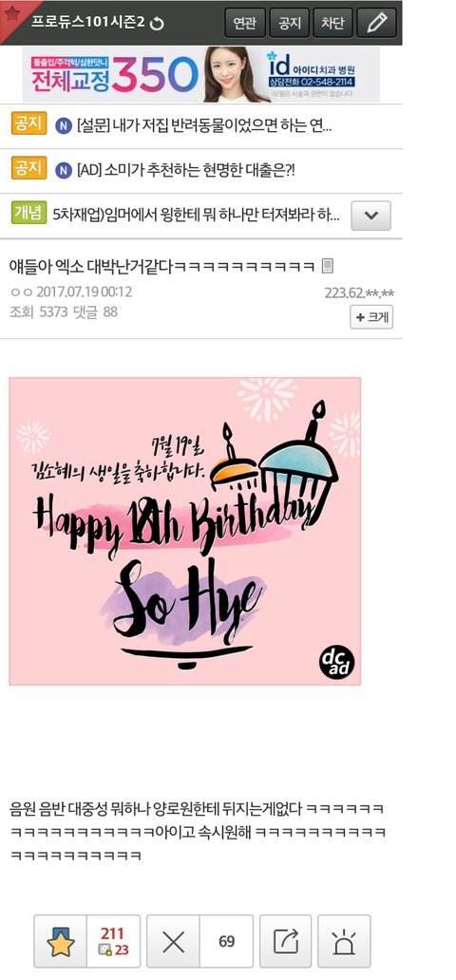
Task: Report the post with siren icon
Action: point(344,941)
